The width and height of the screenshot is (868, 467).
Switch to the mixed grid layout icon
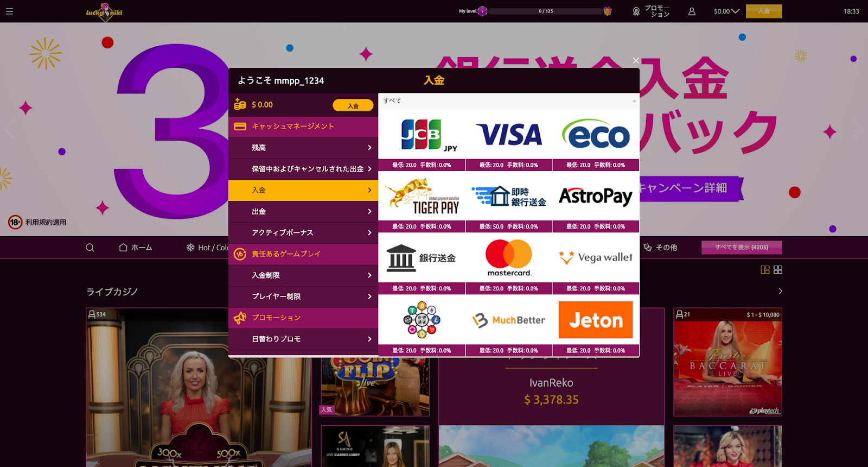tap(765, 270)
